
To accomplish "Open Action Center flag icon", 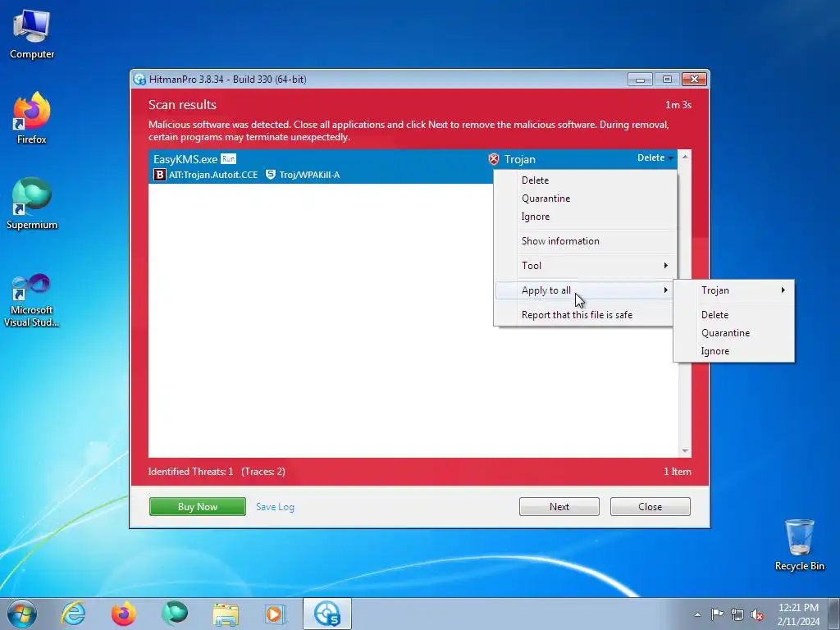I will click(717, 614).
